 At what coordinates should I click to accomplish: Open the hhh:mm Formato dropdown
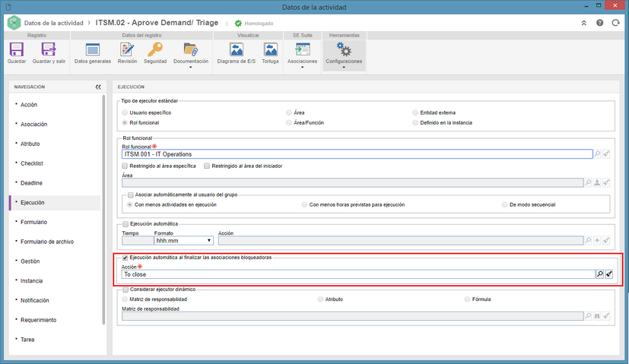coord(184,241)
